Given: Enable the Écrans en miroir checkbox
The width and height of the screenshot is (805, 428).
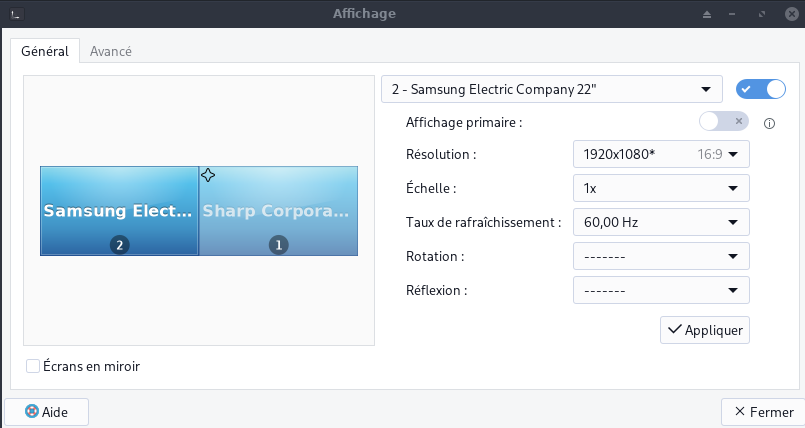Looking at the screenshot, I should [x=33, y=366].
